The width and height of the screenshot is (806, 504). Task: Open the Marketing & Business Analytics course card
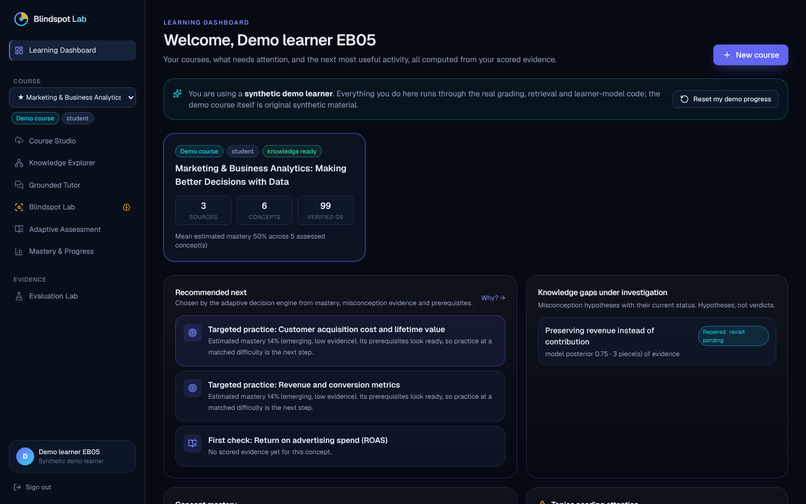click(264, 197)
